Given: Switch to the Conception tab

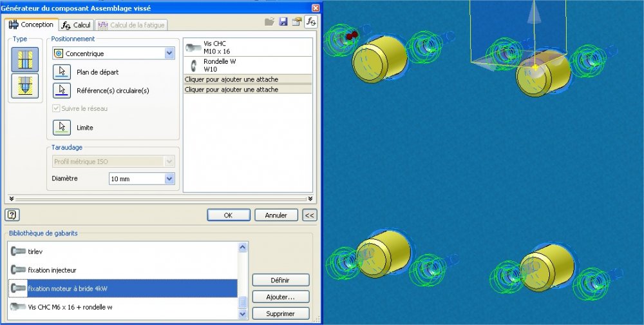Looking at the screenshot, I should coord(32,25).
